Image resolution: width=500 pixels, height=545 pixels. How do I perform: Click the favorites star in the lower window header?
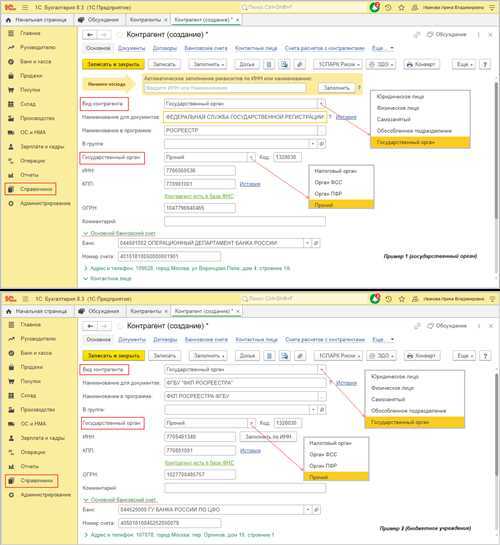(x=402, y=299)
